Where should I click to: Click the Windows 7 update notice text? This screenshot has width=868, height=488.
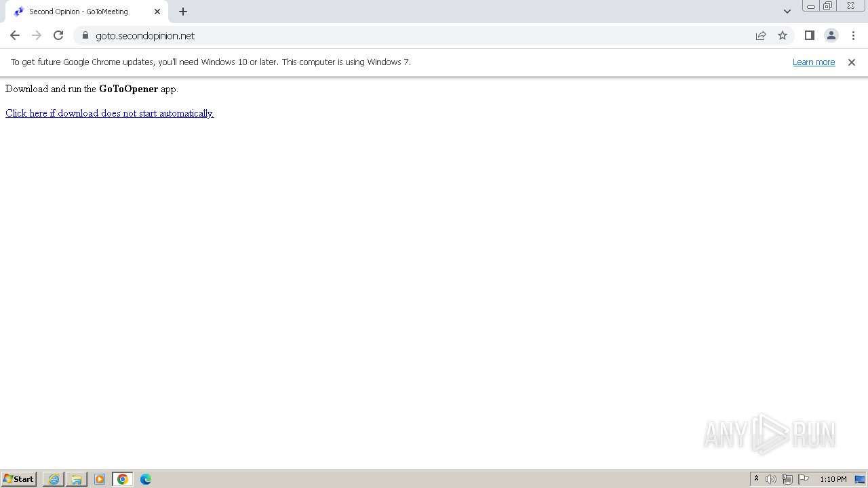pos(211,62)
